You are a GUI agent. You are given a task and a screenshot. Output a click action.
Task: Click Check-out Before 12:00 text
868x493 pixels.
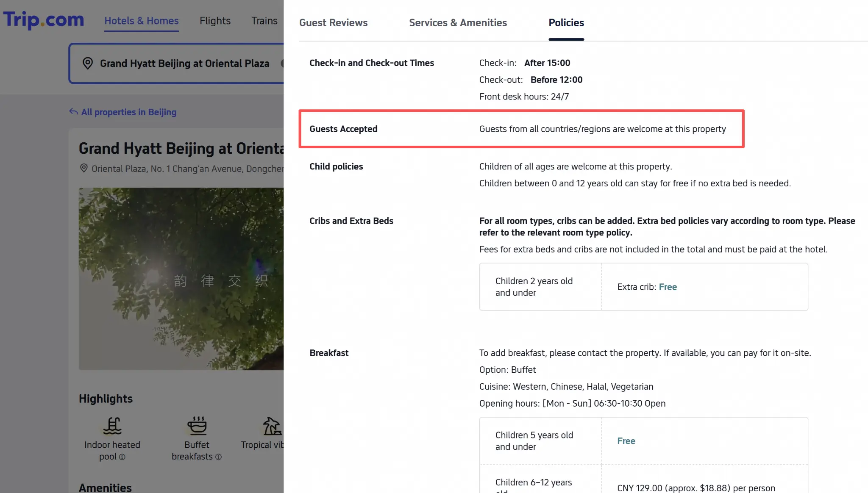(x=531, y=80)
